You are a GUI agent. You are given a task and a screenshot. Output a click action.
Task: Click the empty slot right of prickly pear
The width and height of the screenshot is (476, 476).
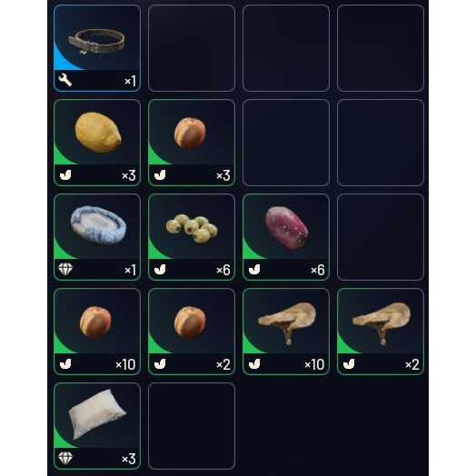(x=381, y=237)
